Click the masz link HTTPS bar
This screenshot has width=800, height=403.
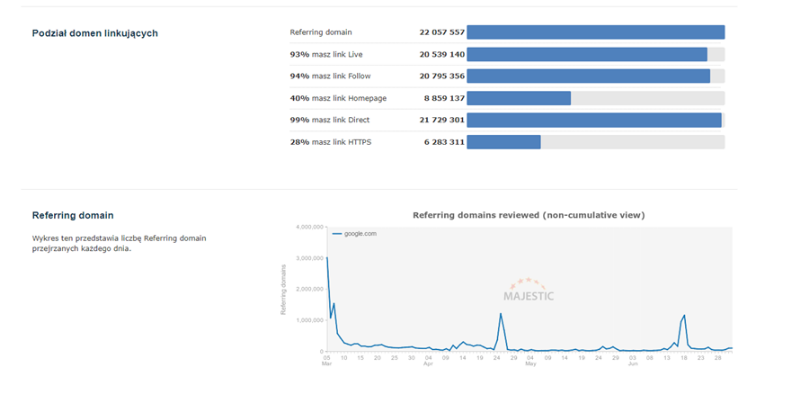click(x=504, y=142)
